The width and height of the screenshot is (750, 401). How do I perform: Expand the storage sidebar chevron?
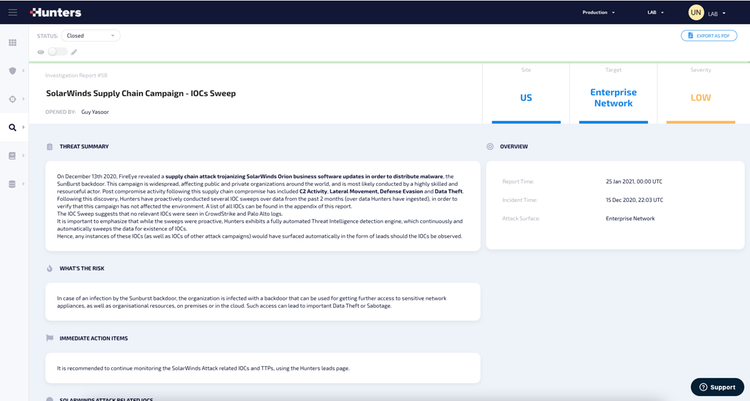[23, 156]
